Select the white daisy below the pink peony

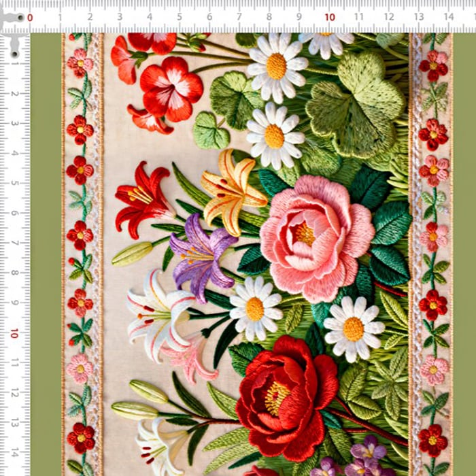(353, 329)
